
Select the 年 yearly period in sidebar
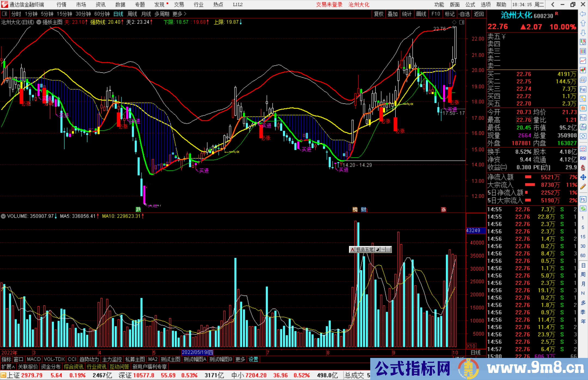583,321
